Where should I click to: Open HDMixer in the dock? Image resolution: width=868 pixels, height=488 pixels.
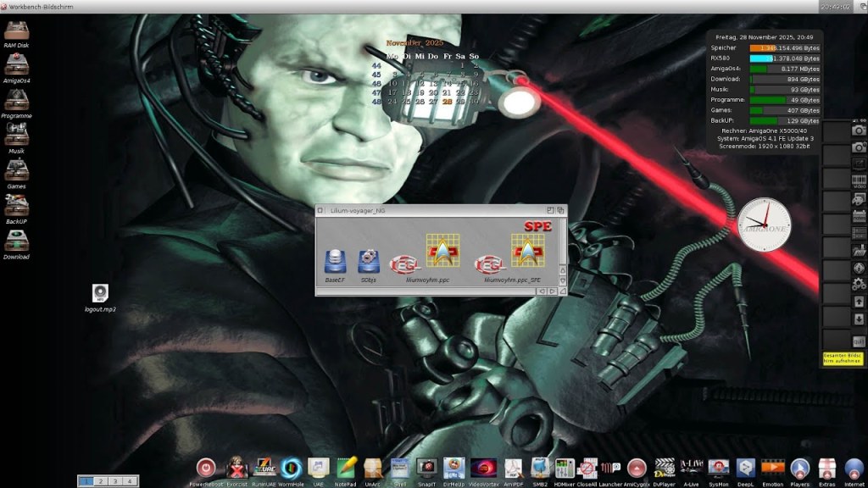565,468
